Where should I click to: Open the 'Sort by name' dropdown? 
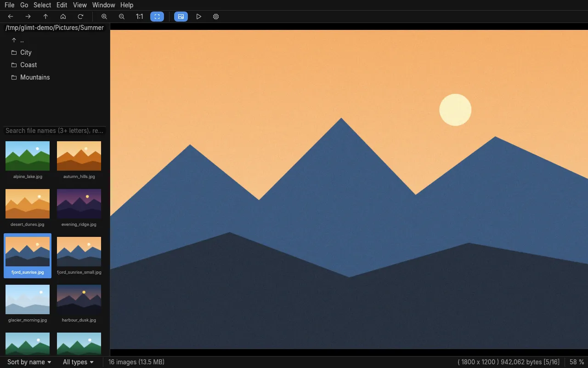[29, 362]
